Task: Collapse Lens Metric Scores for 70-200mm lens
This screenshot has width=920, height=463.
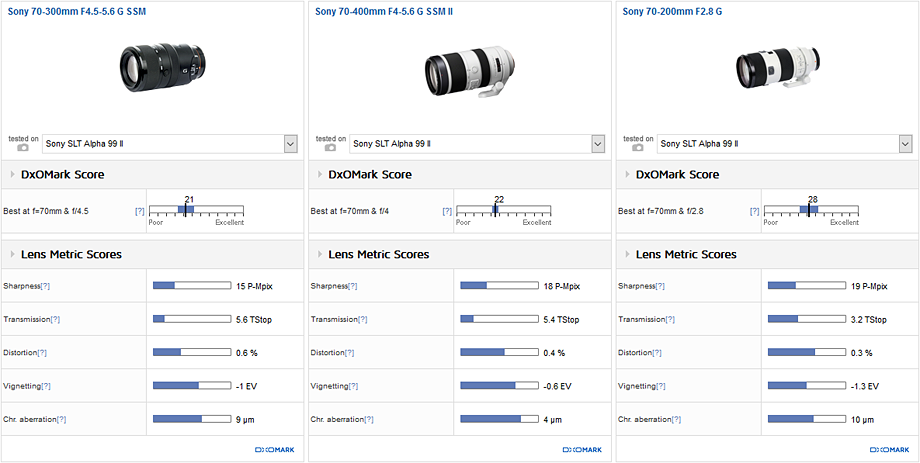Action: (628, 254)
